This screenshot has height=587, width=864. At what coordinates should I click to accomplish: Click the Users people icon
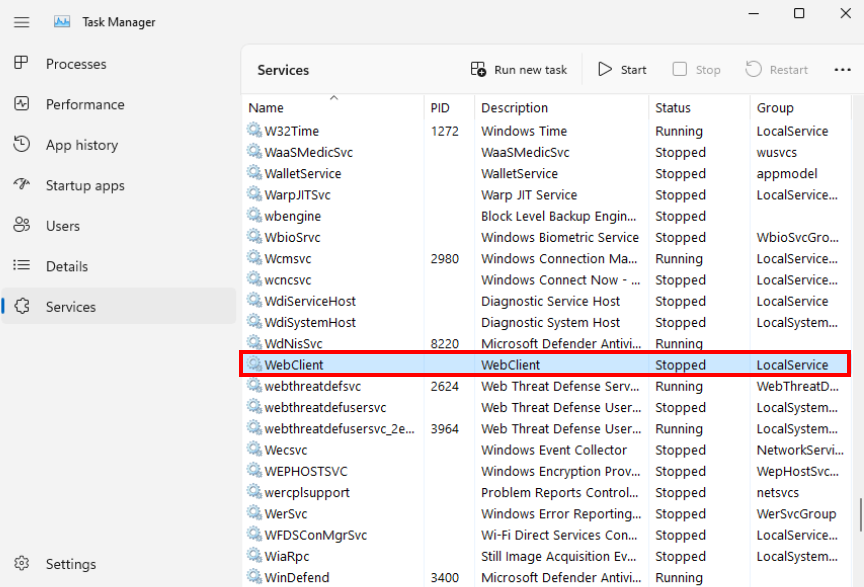[22, 226]
